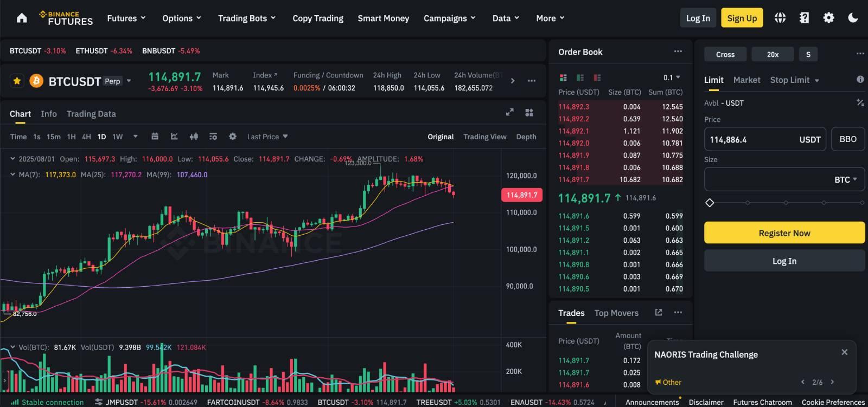Switch to Info tab
The width and height of the screenshot is (868, 407).
click(49, 114)
